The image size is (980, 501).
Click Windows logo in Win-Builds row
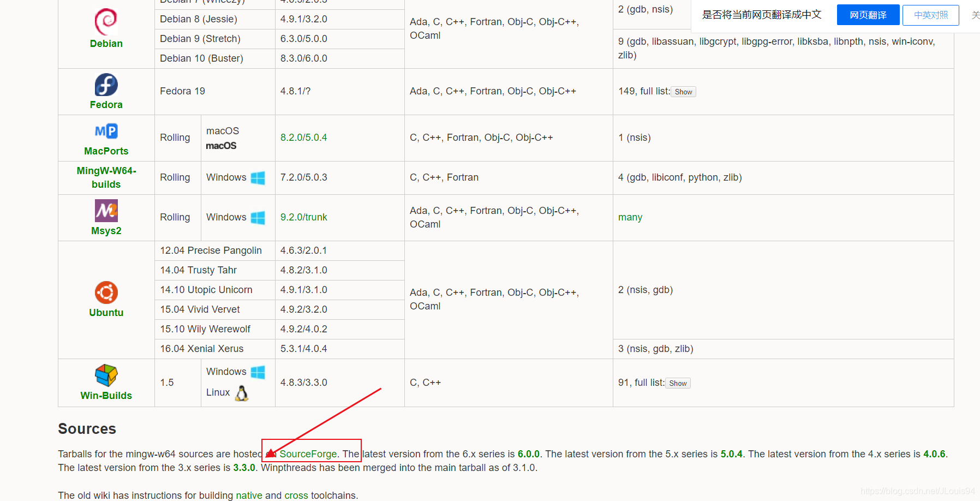(x=258, y=372)
